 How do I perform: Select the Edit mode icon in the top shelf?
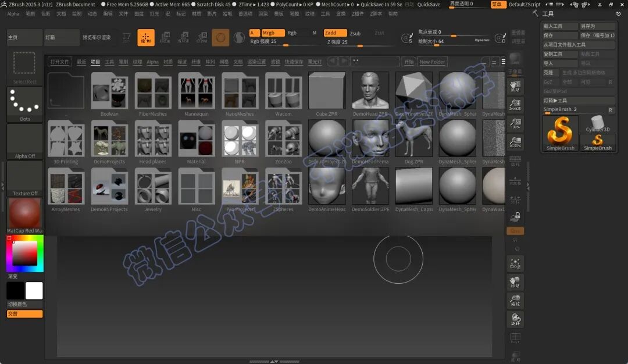pos(126,37)
